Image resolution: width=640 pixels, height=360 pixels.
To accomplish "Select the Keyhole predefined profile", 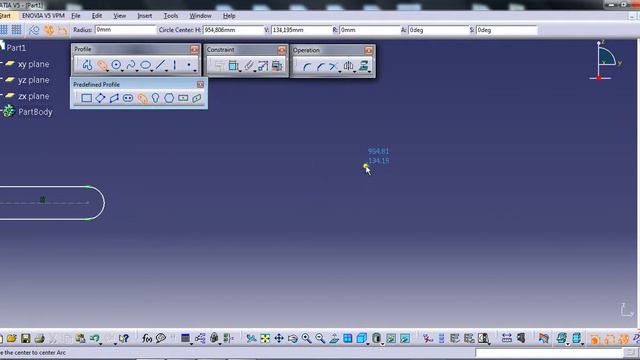I will pyautogui.click(x=156, y=98).
